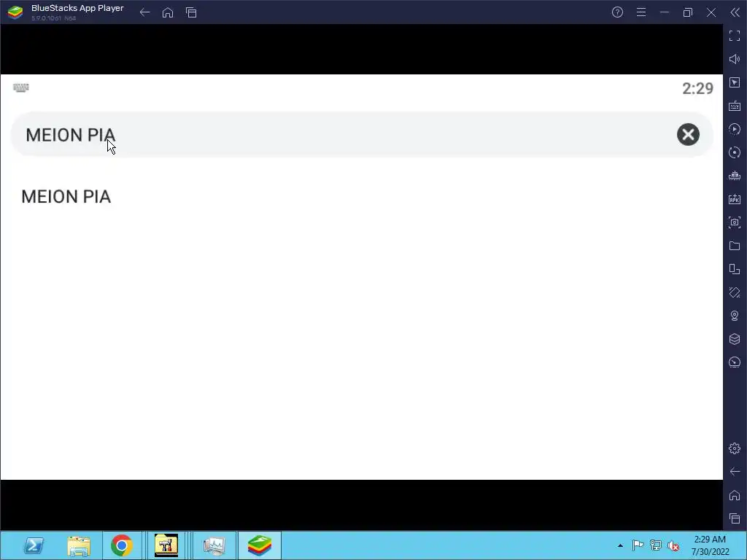Toggle full screen in side toolbar
Screen dimensions: 747x560
coord(735,36)
